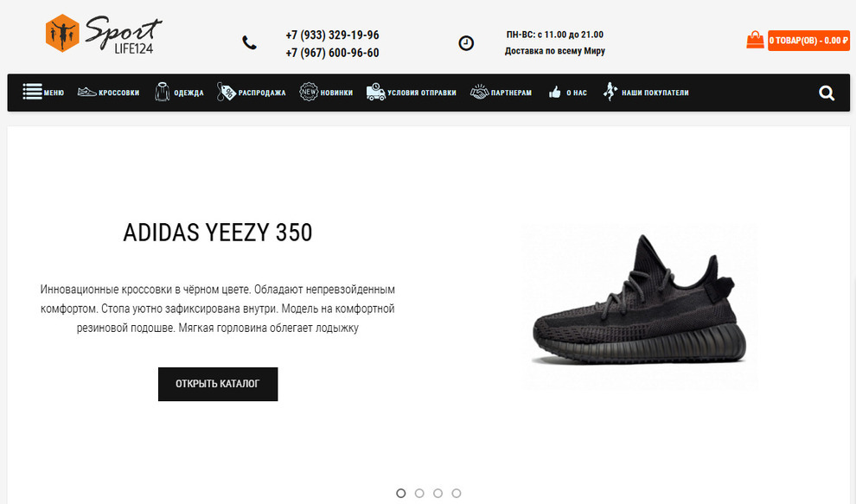The width and height of the screenshot is (856, 504).
Task: Select the fourth slider dot
Action: point(457,493)
